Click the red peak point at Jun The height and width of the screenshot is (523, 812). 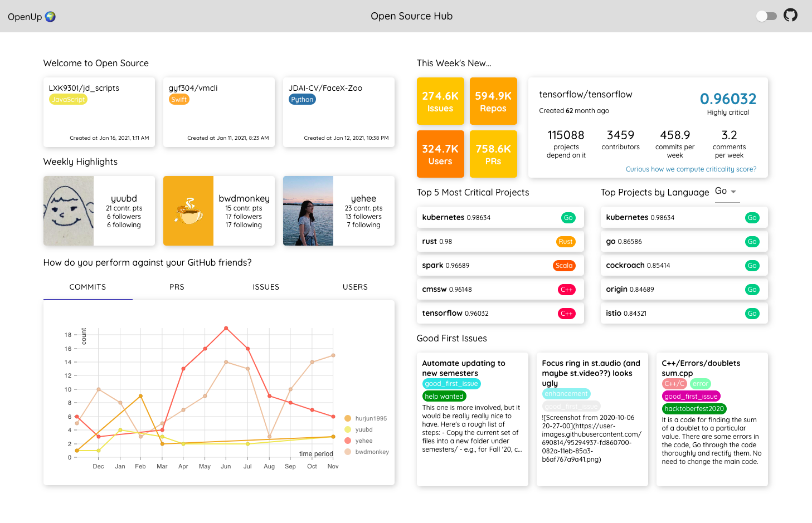pyautogui.click(x=226, y=328)
